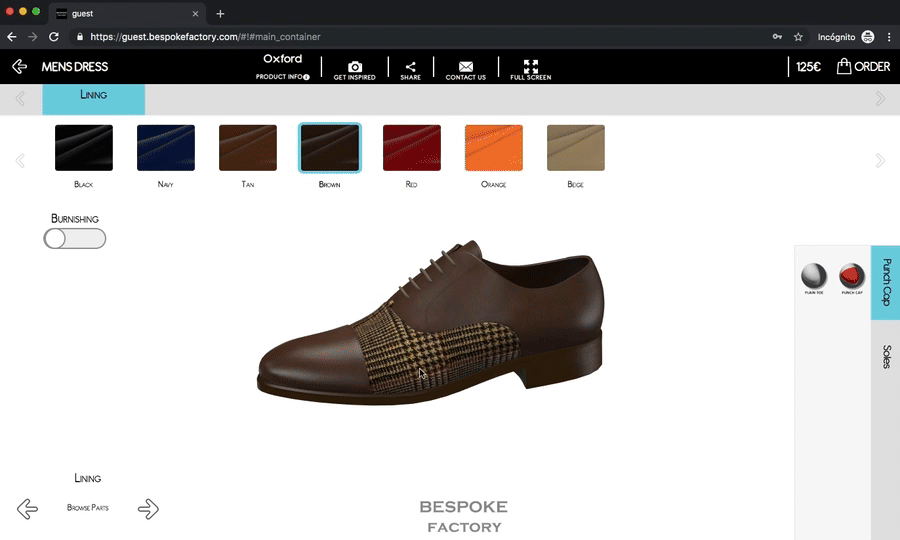Open the Share icon

pyautogui.click(x=411, y=66)
